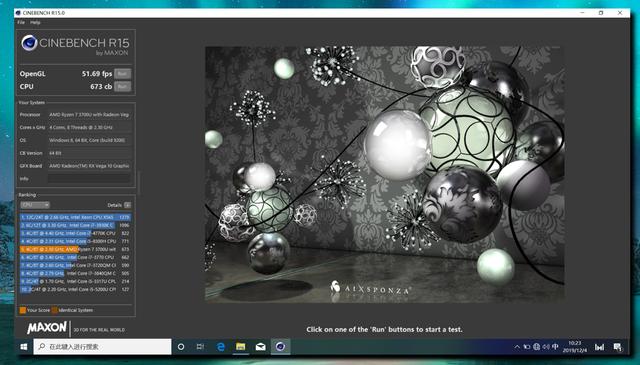The height and width of the screenshot is (365, 640).
Task: Open the Mail app on taskbar
Action: click(260, 347)
